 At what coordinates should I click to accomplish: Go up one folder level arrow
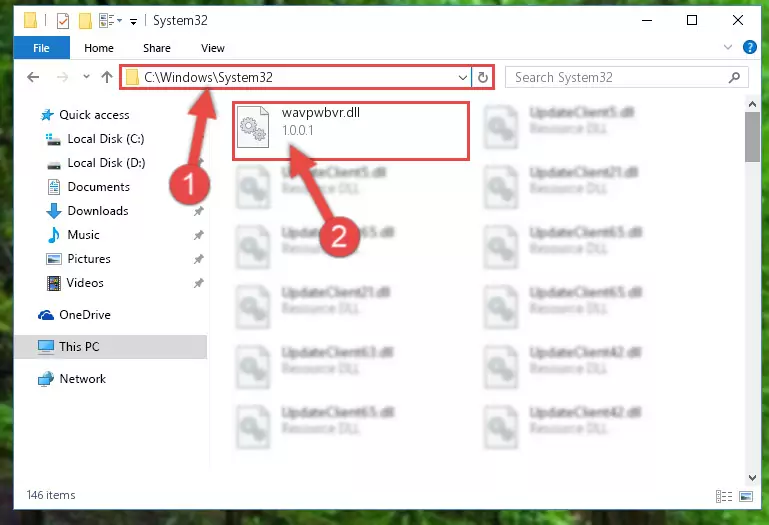[x=106, y=77]
